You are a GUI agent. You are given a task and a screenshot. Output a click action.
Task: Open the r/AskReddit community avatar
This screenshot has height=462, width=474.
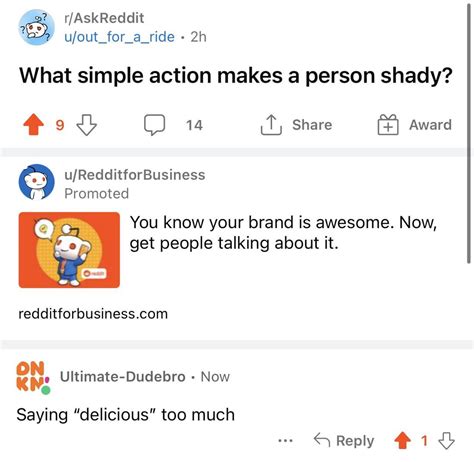point(36,27)
